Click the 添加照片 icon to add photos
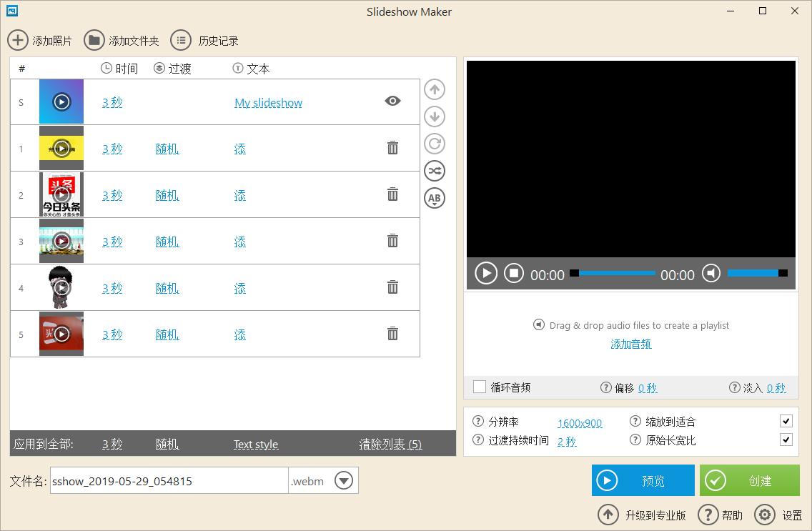The width and height of the screenshot is (812, 531). (x=18, y=40)
